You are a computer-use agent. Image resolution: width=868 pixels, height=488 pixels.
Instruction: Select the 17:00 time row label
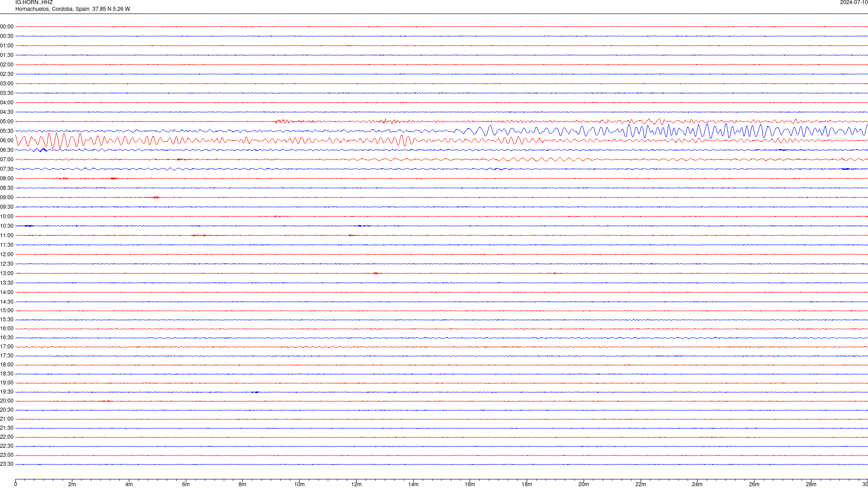pyautogui.click(x=7, y=347)
